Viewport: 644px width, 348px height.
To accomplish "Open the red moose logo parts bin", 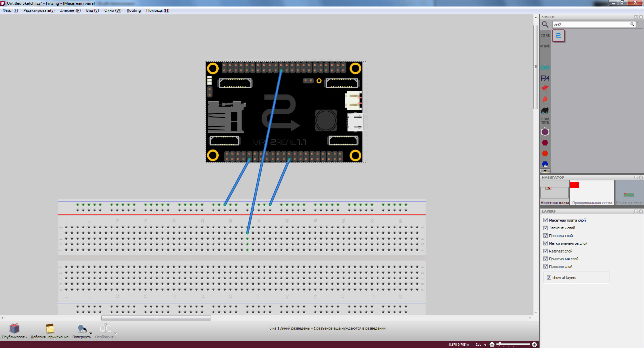I will point(545,89).
